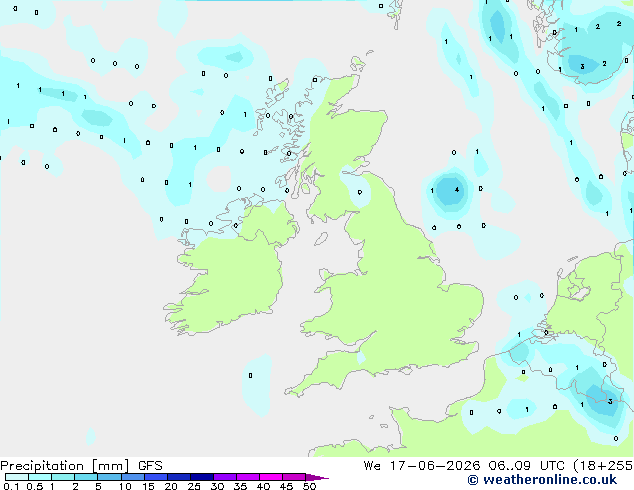Click the above-50 legend arrow tip
The height and width of the screenshot is (490, 634).
click(x=317, y=477)
